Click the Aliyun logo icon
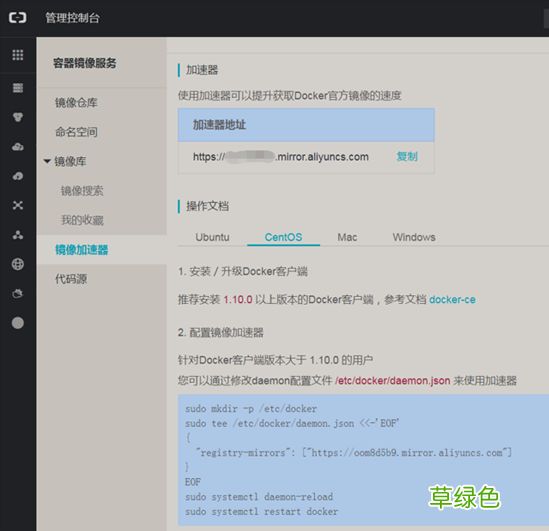Screen dimensions: 549x531 tap(18, 18)
